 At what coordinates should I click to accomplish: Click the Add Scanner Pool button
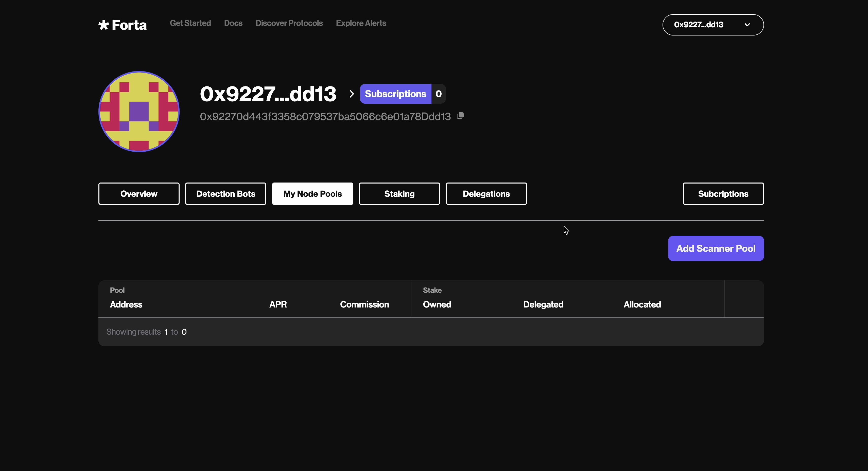pos(716,248)
